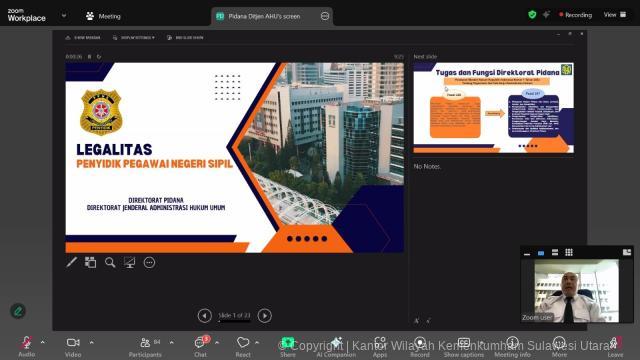Toggle microphone with the Audio button
640x360 pixels.
pos(27,347)
